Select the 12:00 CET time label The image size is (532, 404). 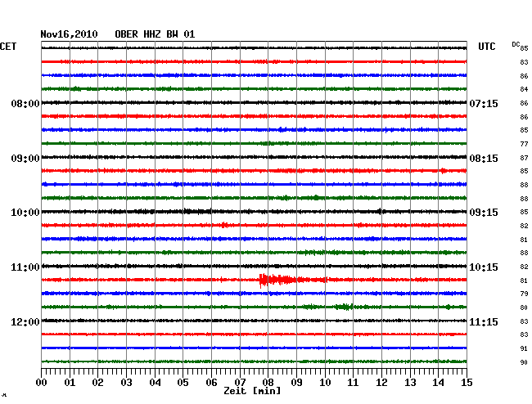tap(25, 321)
